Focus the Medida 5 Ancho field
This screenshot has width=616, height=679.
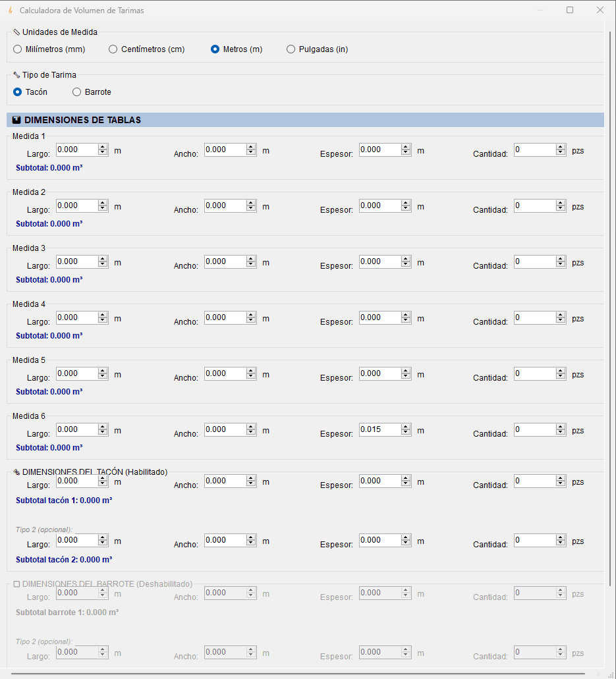click(225, 373)
